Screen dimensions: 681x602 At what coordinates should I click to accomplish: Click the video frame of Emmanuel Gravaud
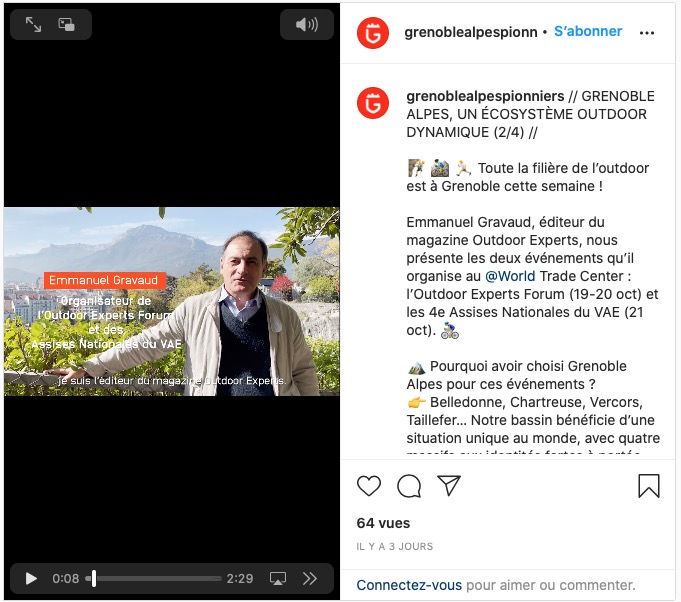tap(172, 301)
